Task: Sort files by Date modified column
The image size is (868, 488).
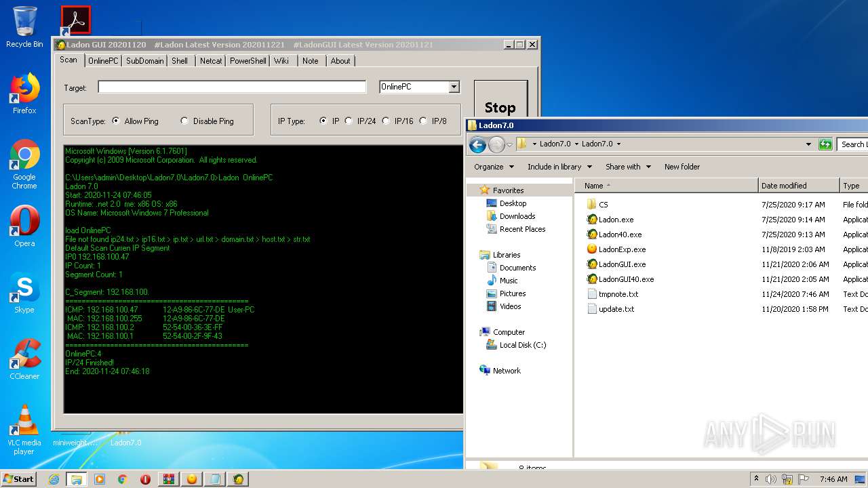Action: coord(799,186)
